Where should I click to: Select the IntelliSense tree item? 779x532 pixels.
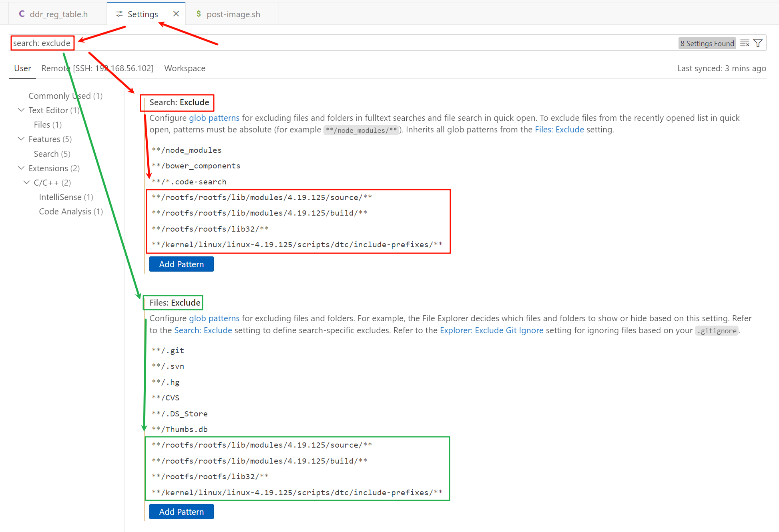coord(66,197)
